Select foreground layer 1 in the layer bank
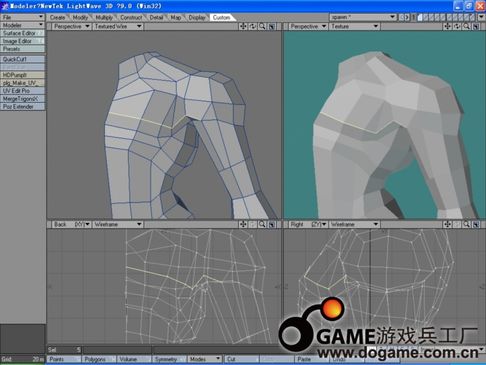This screenshot has height=365, width=486. click(x=420, y=17)
